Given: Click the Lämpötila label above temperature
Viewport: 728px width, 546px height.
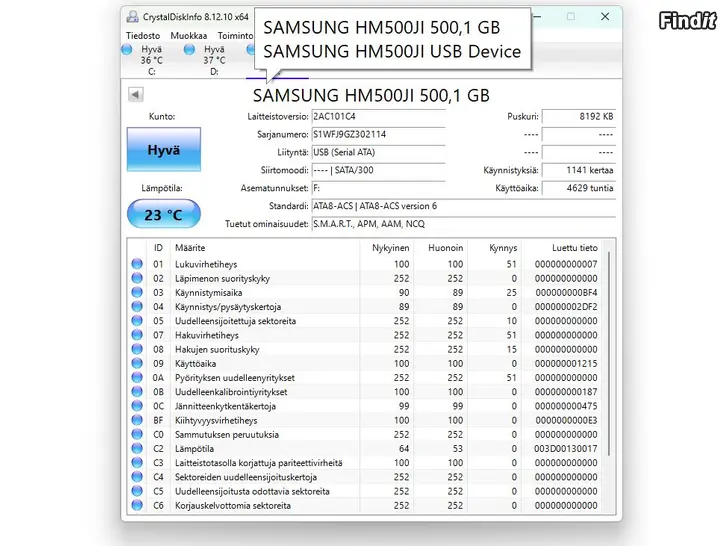Looking at the screenshot, I should coord(162,188).
